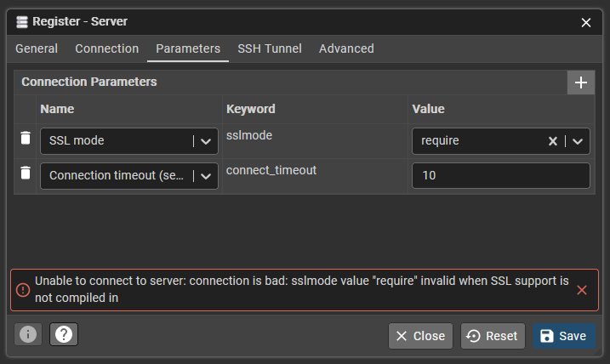Go to the Advanced tab
The image size is (610, 364).
tap(346, 48)
